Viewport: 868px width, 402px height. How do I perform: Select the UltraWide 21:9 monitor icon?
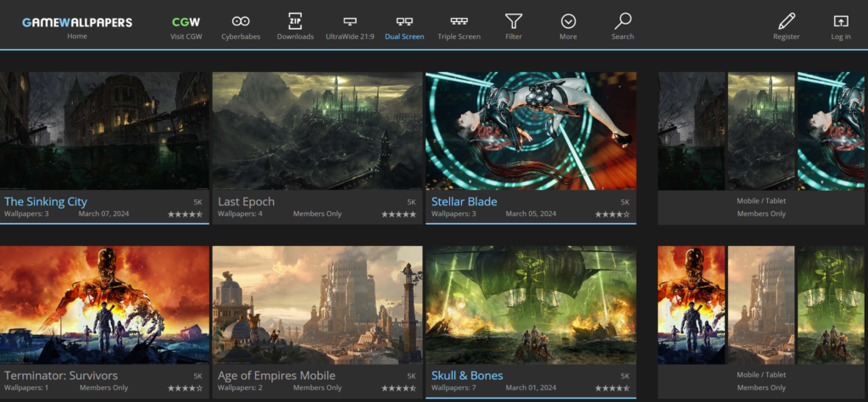point(349,21)
